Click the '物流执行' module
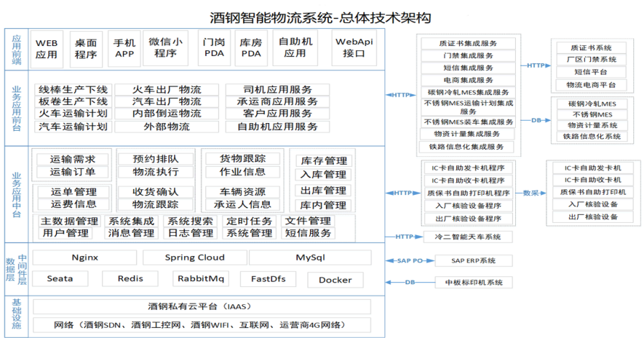The height and width of the screenshot is (338, 644). point(155,172)
